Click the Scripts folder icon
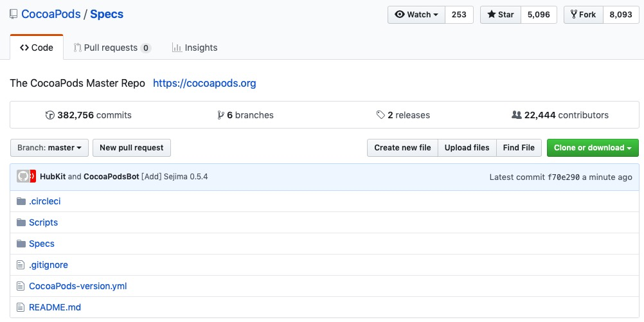The height and width of the screenshot is (322, 644). (x=21, y=222)
